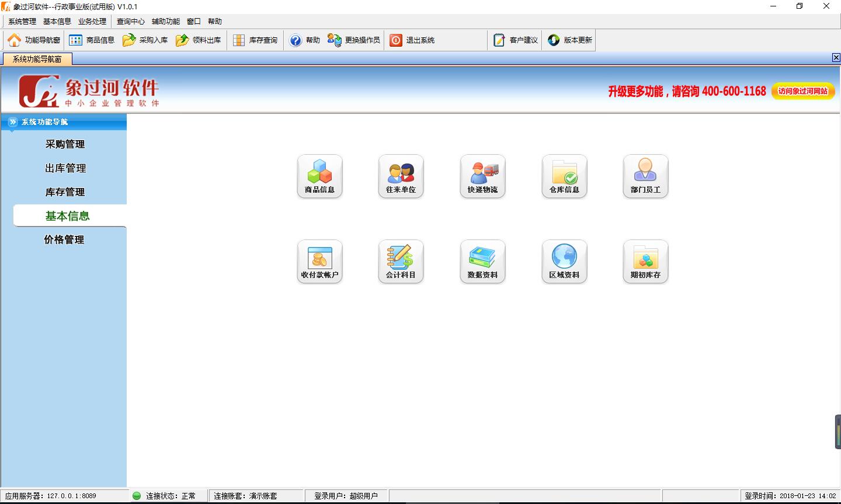Viewport: 841px width, 504px height.
Task: Select 采购管理 in the sidebar
Action: click(65, 144)
